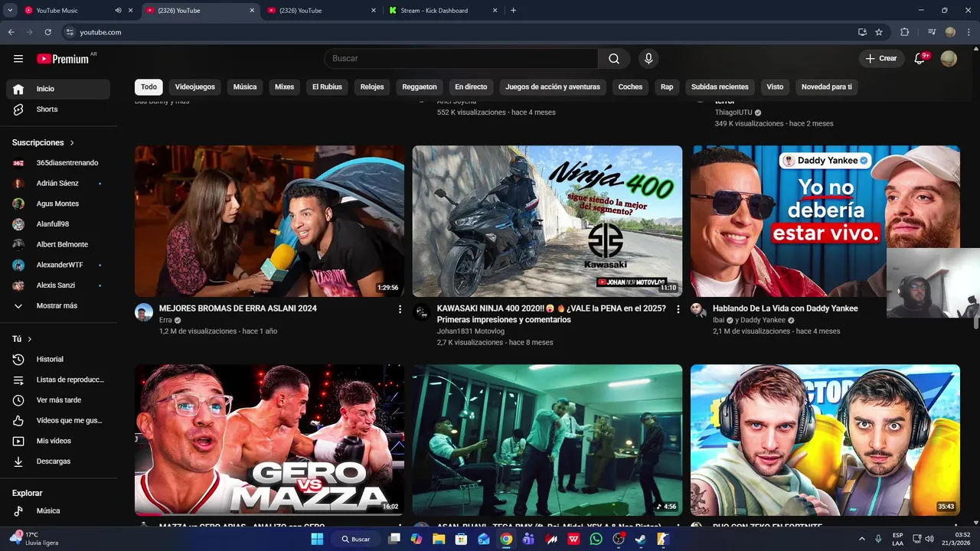
Task: Open Chrome extensions puzzle icon
Action: point(904,32)
